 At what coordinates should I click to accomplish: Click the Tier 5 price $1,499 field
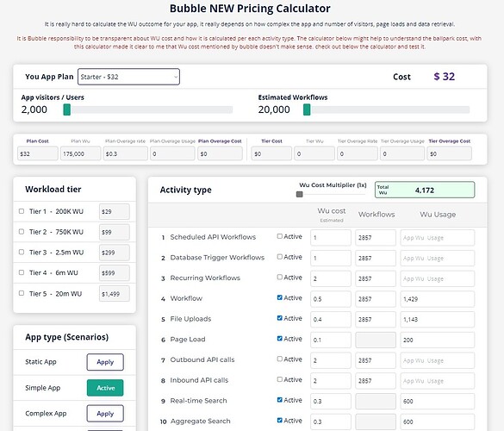click(114, 293)
